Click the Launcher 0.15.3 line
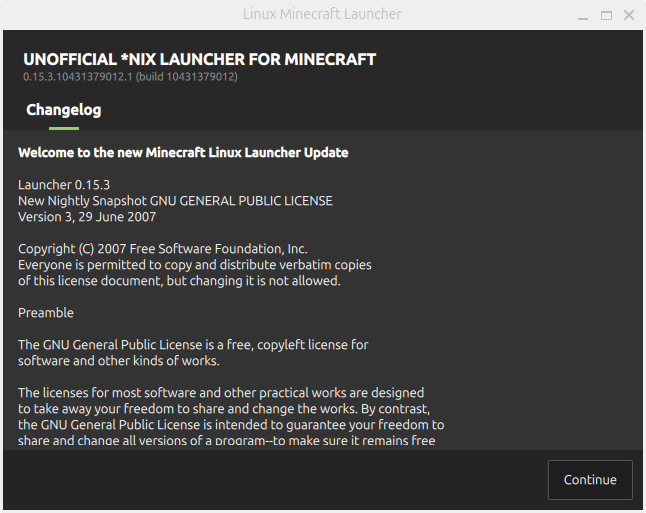The image size is (646, 513). (64, 185)
